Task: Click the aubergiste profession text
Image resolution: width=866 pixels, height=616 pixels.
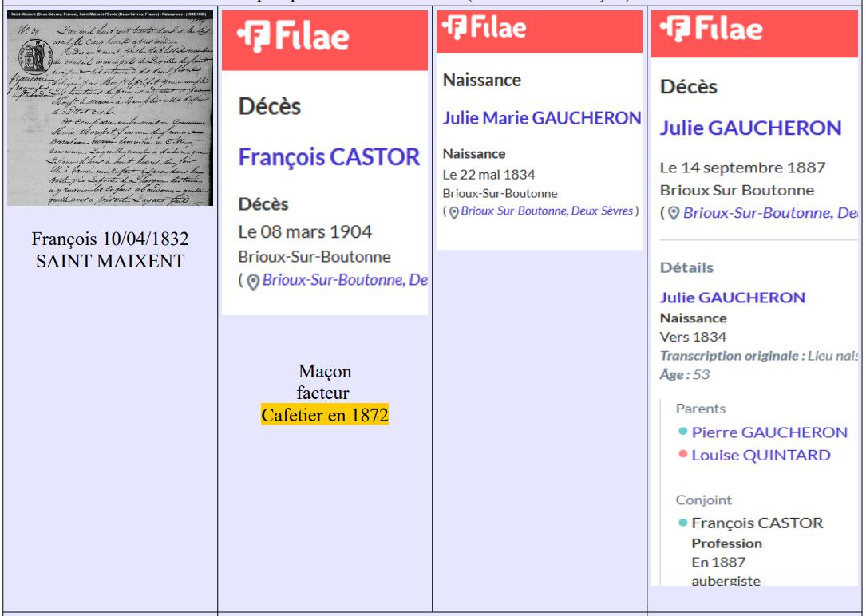Action: 726,581
